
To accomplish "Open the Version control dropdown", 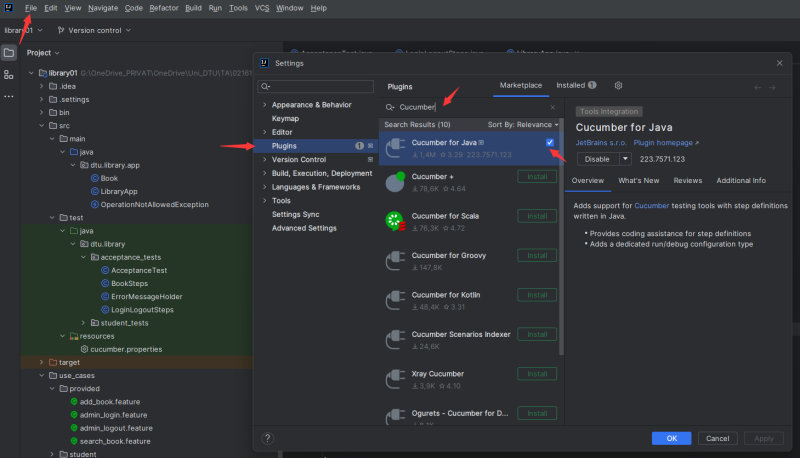I will coord(94,31).
